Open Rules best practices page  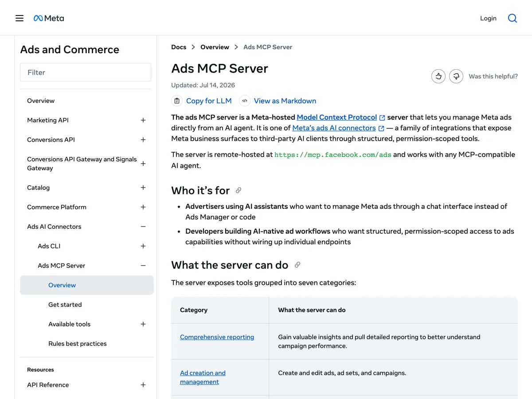[78, 344]
